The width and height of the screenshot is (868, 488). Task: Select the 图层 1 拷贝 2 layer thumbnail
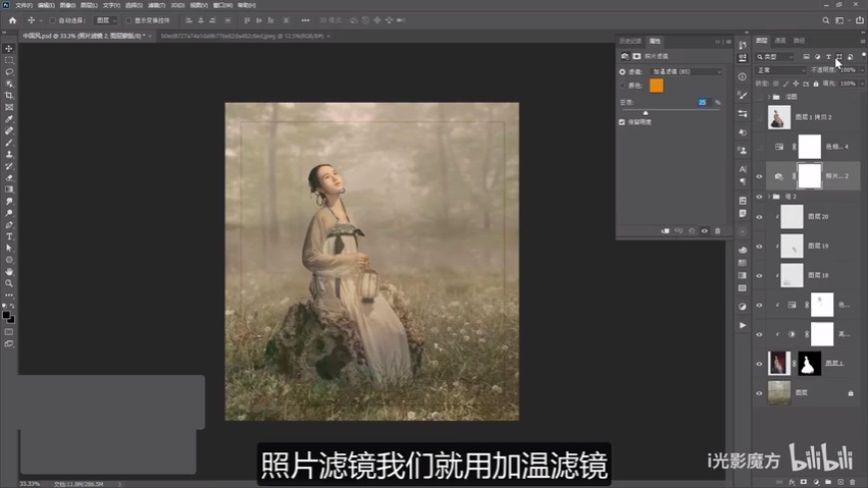pos(779,118)
